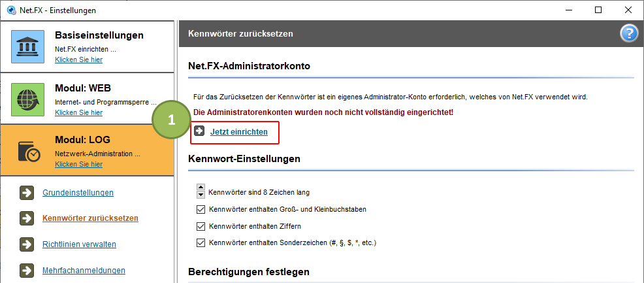Click 'Kennwörter sind 8 Zeichen lang' text
The width and height of the screenshot is (644, 283).
(x=259, y=191)
